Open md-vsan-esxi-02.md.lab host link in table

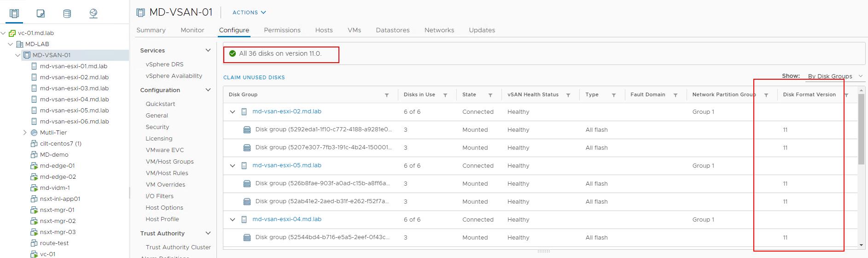287,111
